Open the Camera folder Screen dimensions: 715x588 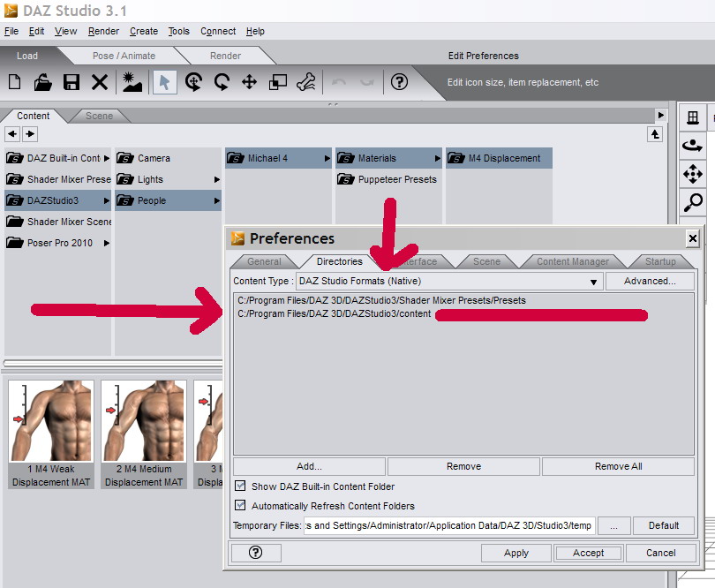[x=169, y=158]
